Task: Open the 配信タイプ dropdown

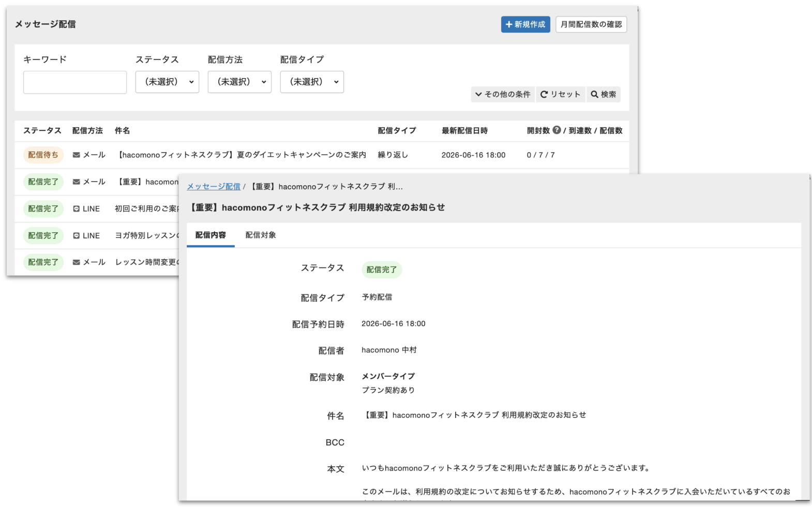Action: [x=312, y=82]
